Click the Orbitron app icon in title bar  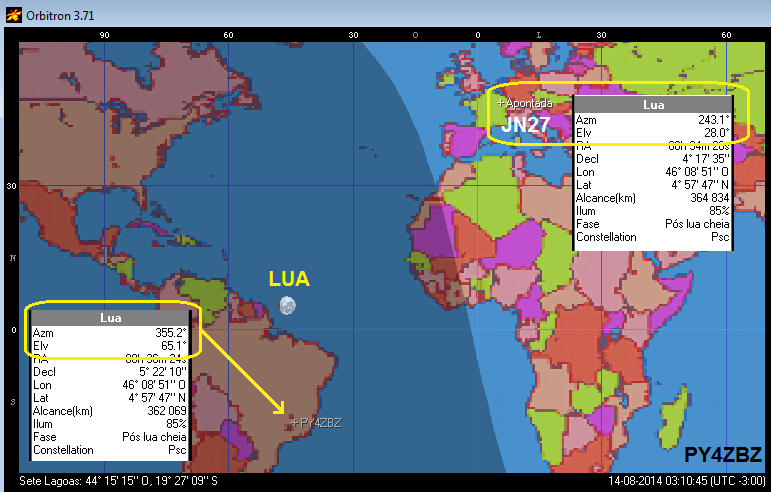point(13,15)
